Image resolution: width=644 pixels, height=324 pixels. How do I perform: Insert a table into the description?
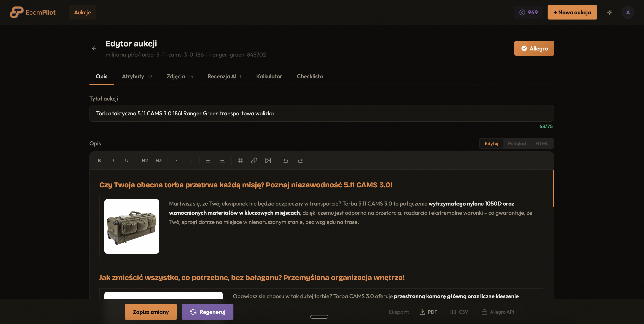tap(240, 161)
